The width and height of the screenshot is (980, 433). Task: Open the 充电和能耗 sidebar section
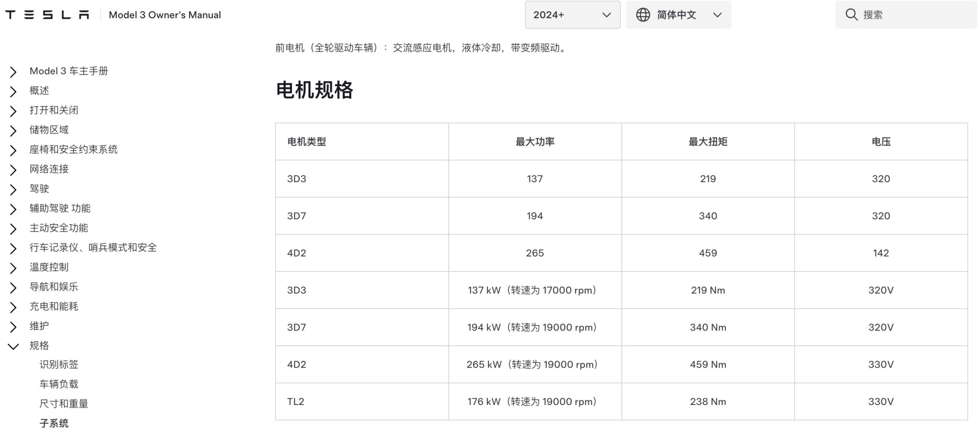tap(54, 307)
